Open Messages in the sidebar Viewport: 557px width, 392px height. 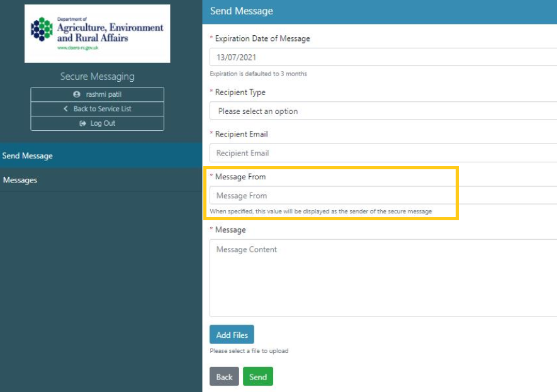coord(20,180)
